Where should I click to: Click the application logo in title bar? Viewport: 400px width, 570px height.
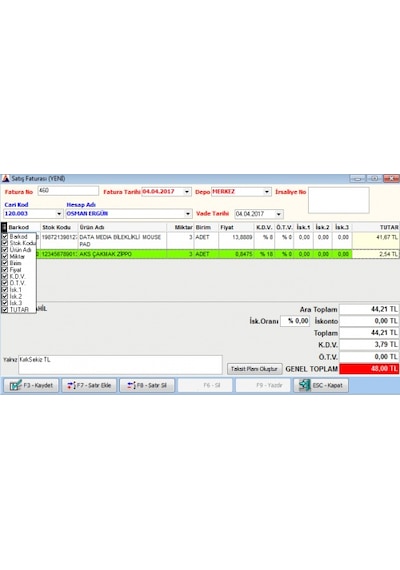click(6, 178)
